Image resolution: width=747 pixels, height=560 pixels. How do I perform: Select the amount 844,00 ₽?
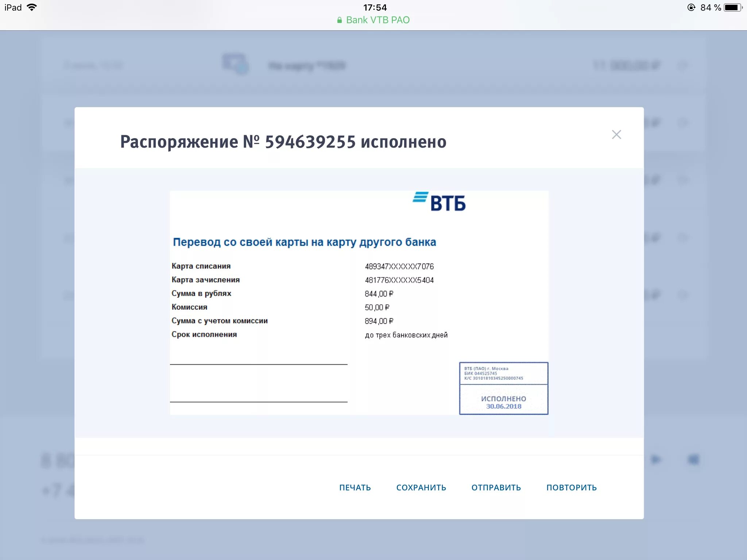click(x=379, y=294)
